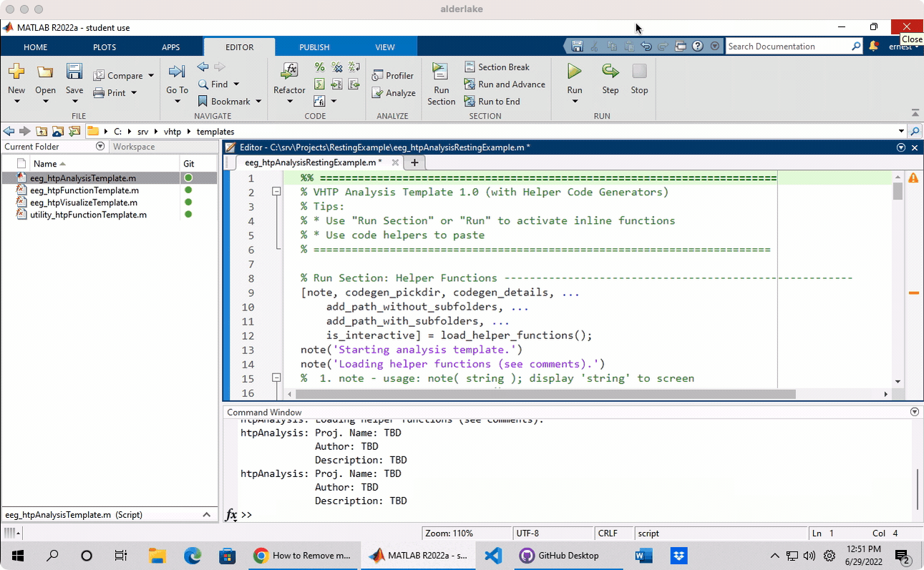Open the Bookmark dropdown
The width and height of the screenshot is (924, 570).
click(258, 102)
